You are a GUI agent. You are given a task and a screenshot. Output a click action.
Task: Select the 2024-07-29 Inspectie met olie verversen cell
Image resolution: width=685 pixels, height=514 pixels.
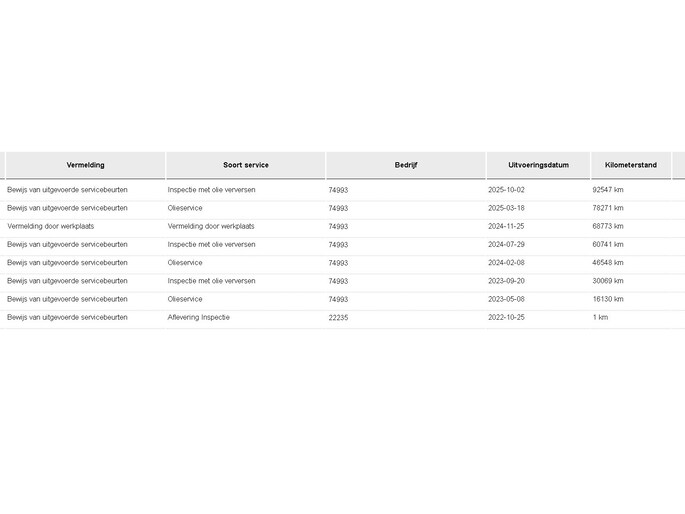click(x=211, y=245)
